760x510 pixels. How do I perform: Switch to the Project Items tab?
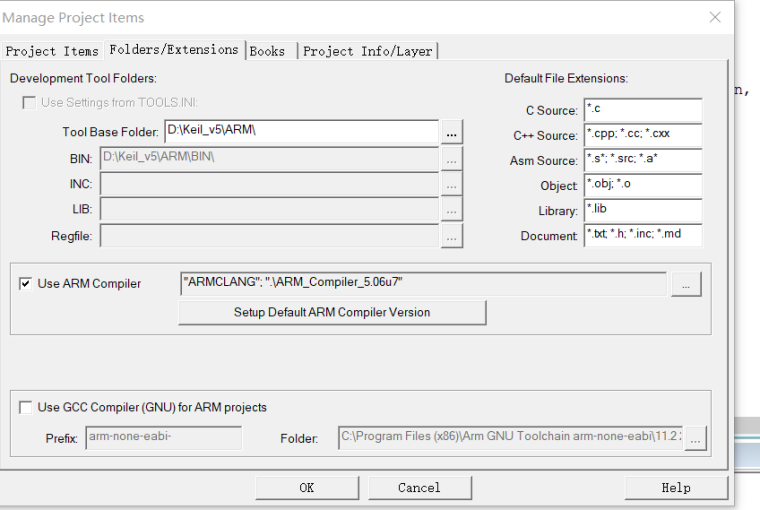coord(52,51)
